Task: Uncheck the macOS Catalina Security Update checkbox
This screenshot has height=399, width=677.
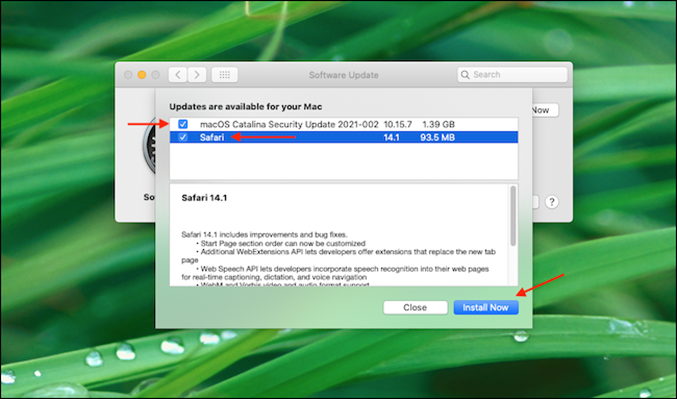Action: click(183, 124)
